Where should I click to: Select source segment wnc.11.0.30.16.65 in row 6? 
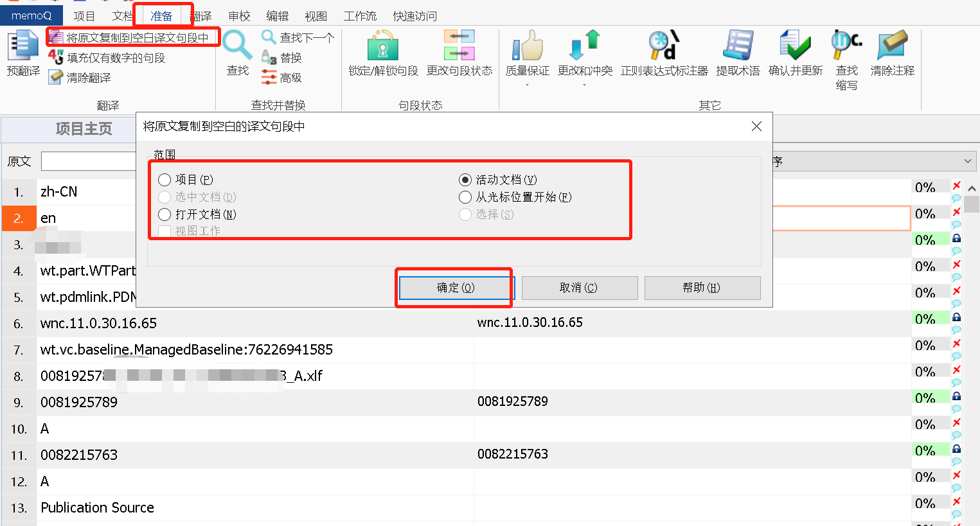(x=255, y=323)
